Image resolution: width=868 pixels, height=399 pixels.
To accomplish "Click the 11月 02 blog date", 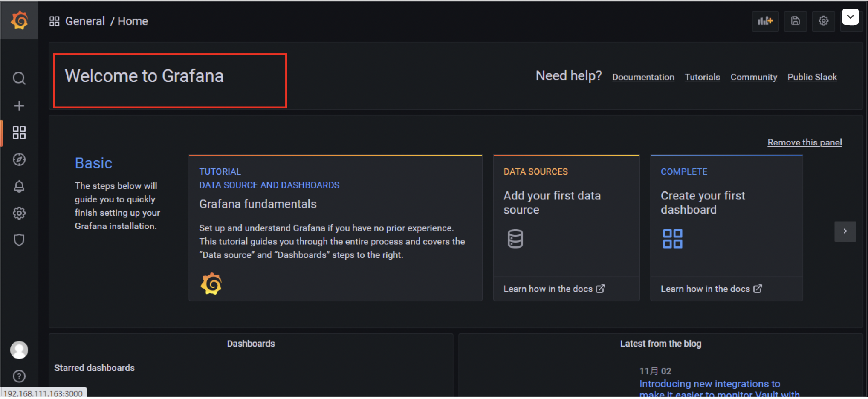I will pos(655,371).
